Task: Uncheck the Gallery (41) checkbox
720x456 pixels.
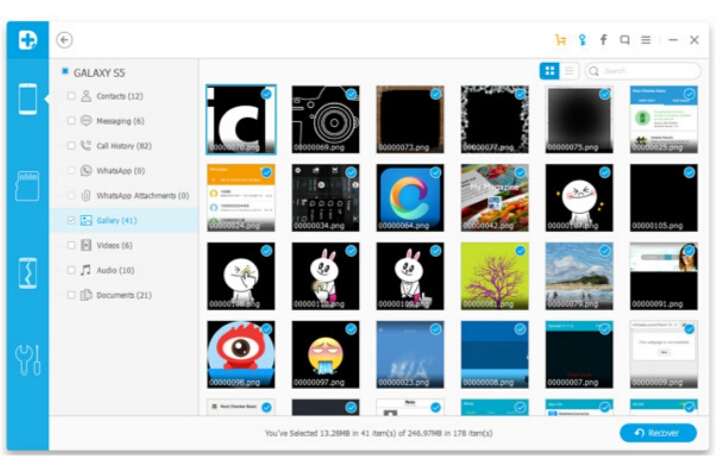Action: [x=71, y=220]
